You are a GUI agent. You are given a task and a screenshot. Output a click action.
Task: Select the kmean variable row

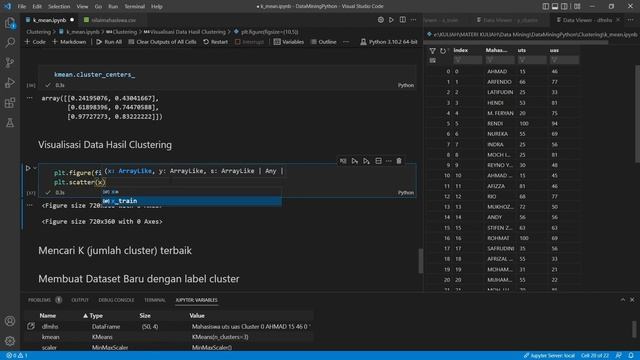pyautogui.click(x=168, y=337)
